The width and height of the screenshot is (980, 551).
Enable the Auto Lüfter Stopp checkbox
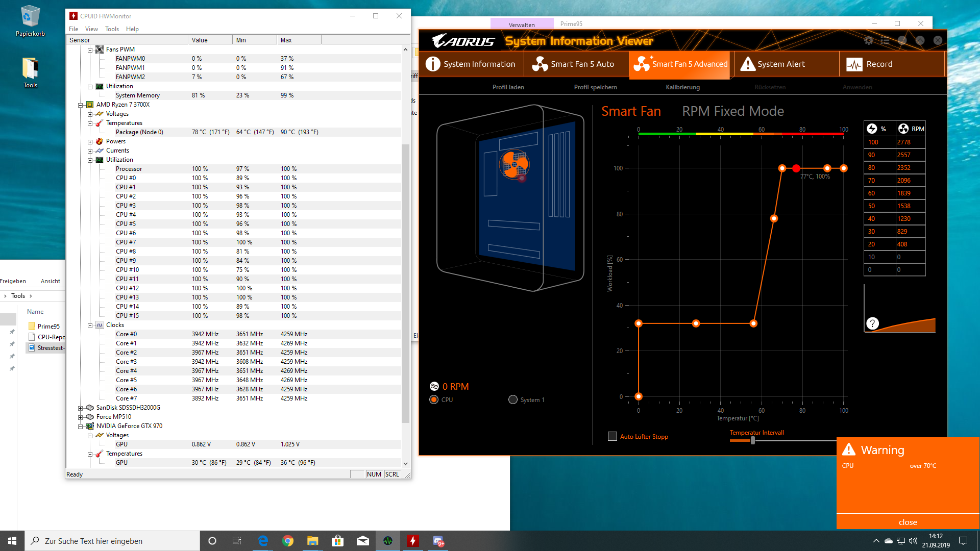[x=612, y=436]
